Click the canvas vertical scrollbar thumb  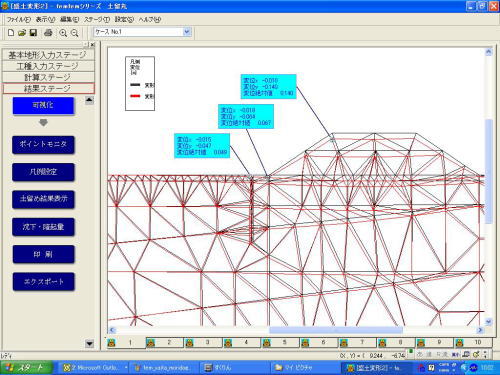click(x=489, y=171)
